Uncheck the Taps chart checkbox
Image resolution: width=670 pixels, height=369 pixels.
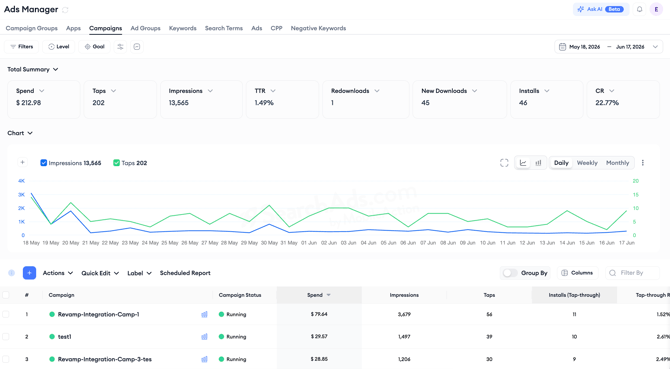116,163
